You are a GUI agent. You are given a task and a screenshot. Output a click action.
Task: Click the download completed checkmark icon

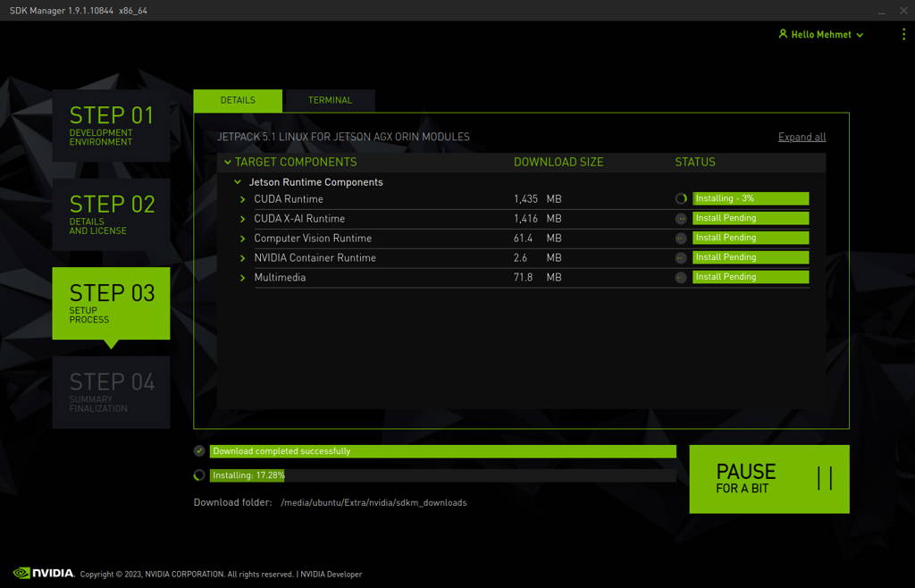(x=199, y=451)
